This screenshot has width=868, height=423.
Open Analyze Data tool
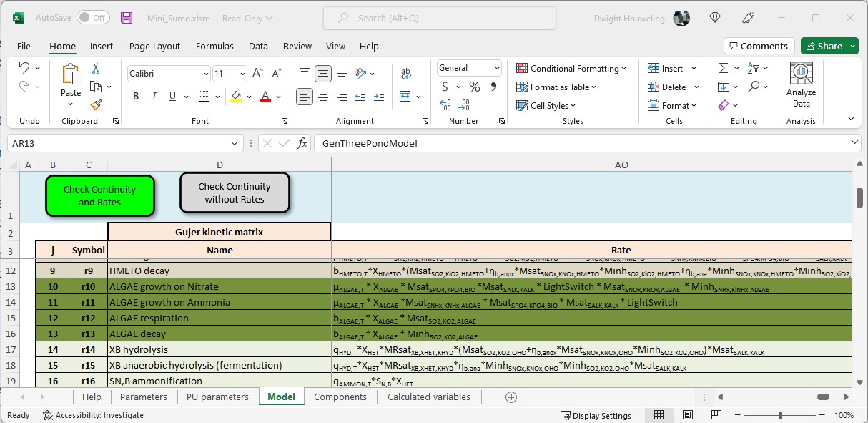(x=801, y=85)
